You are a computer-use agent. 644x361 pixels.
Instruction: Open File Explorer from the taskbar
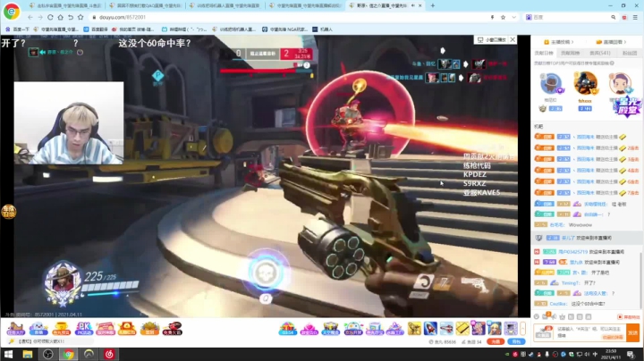(28, 354)
